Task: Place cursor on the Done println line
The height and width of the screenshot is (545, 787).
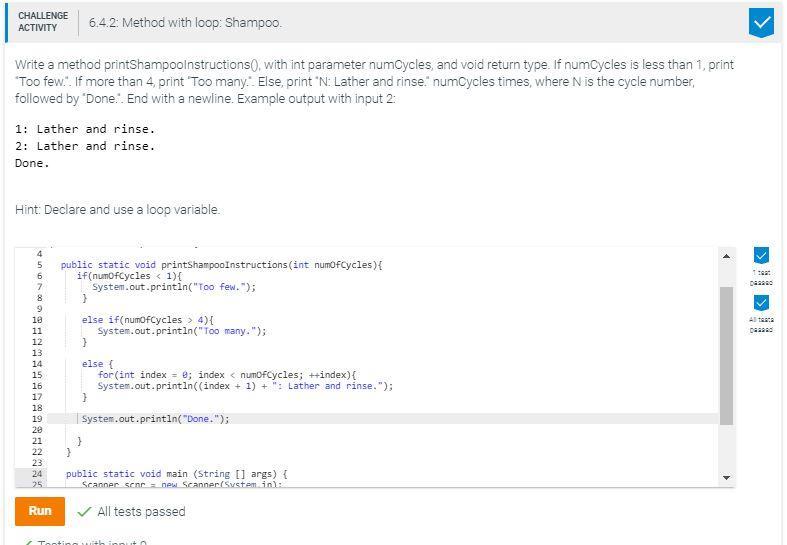Action: [156, 419]
